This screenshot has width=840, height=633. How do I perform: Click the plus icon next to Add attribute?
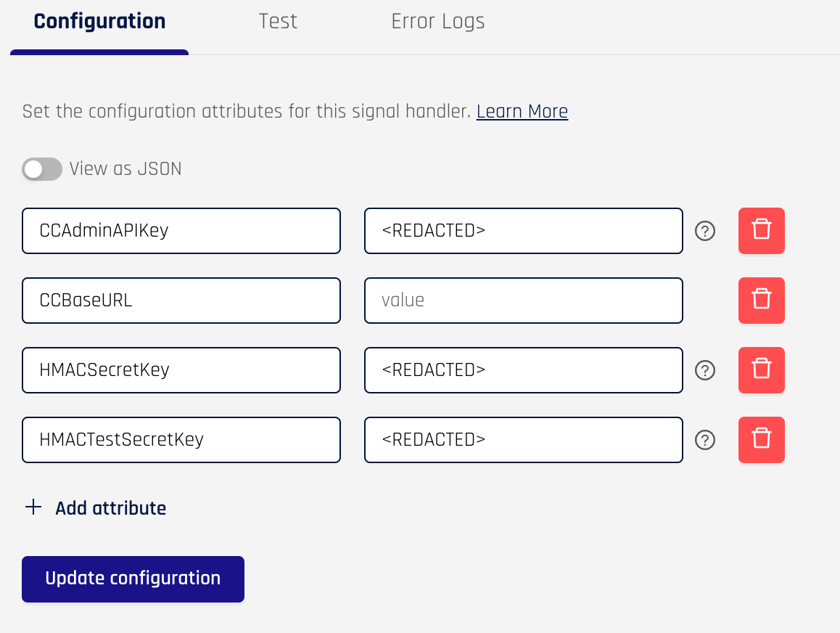[33, 507]
